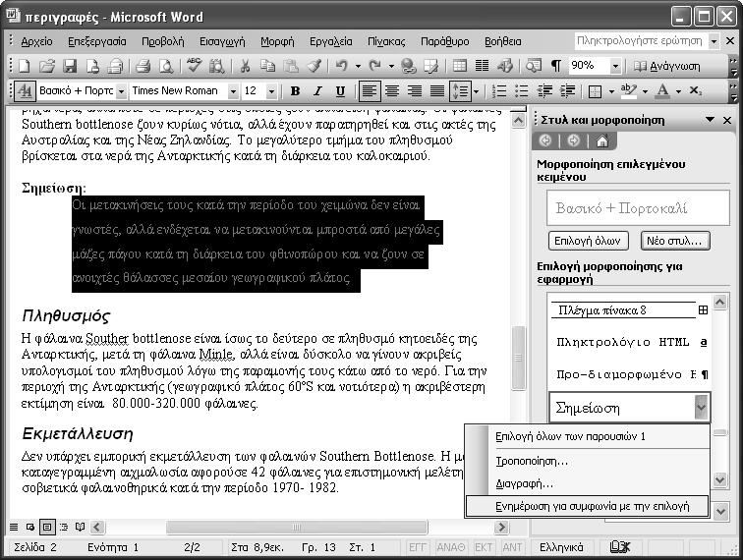The image size is (743, 560).
Task: Click the Επιλογή όλων button
Action: point(588,241)
